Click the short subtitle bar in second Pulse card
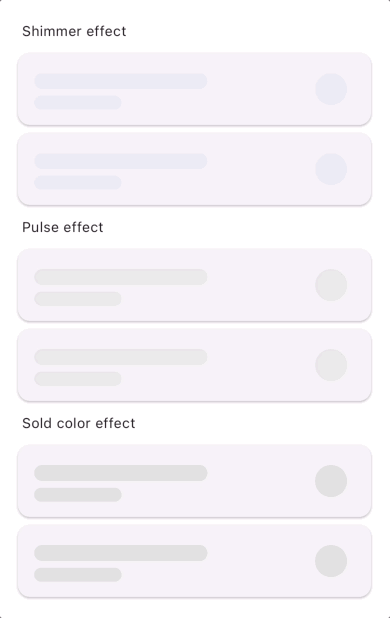 tap(78, 378)
